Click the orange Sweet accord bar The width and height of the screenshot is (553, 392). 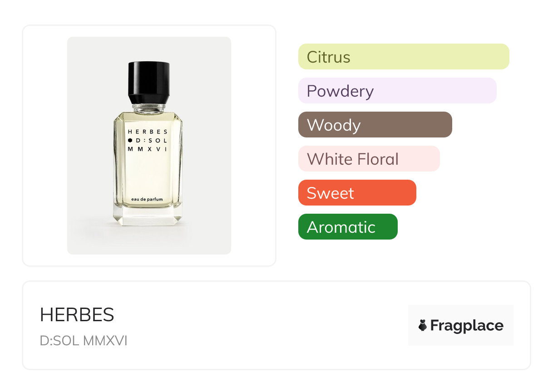tap(357, 193)
